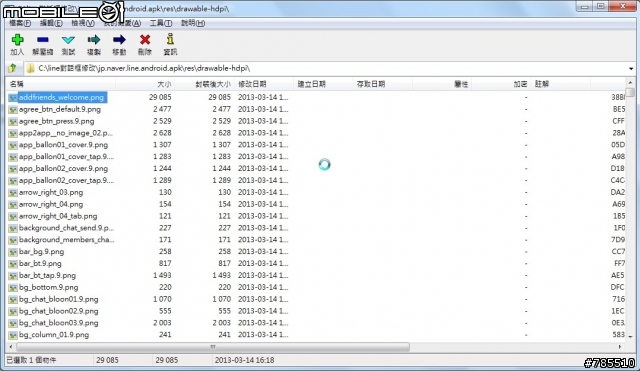The image size is (640, 371).
Task: Open the Edit (編輯) menu
Action: pyautogui.click(x=51, y=23)
